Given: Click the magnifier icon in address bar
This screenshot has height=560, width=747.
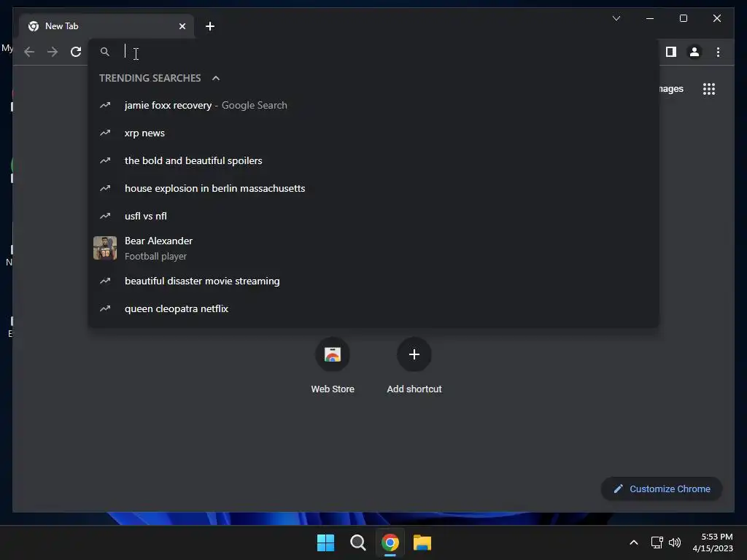Looking at the screenshot, I should coord(105,52).
